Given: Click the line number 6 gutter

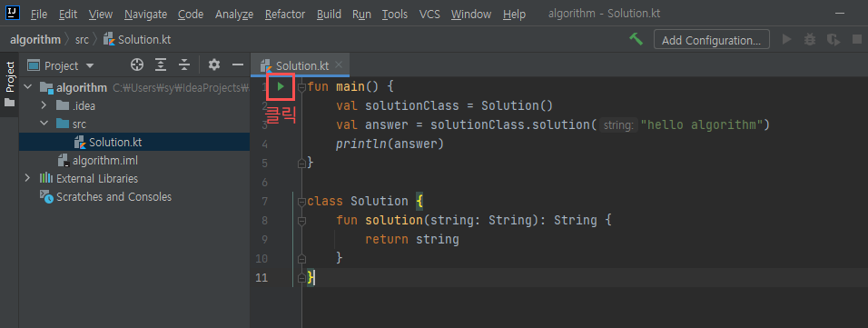Looking at the screenshot, I should pos(263,183).
